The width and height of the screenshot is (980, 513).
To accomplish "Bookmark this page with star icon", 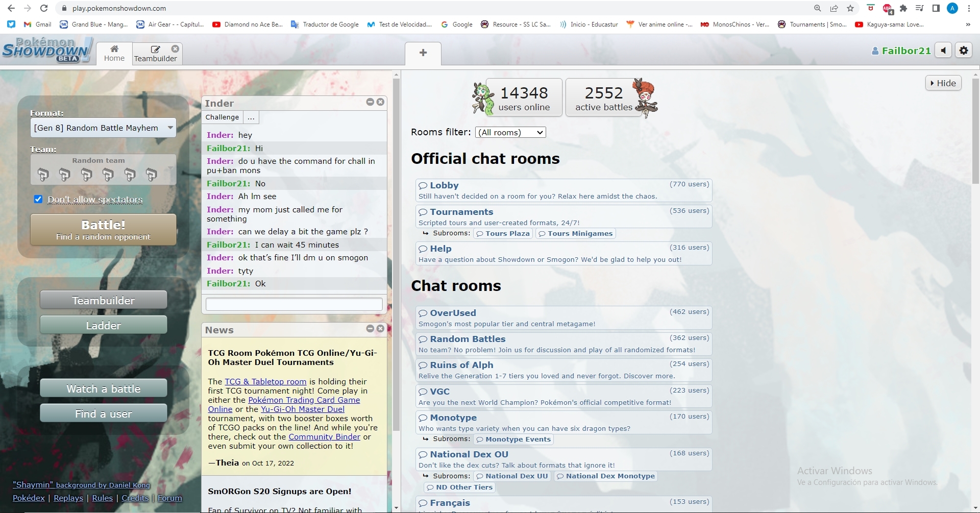I will click(x=850, y=8).
